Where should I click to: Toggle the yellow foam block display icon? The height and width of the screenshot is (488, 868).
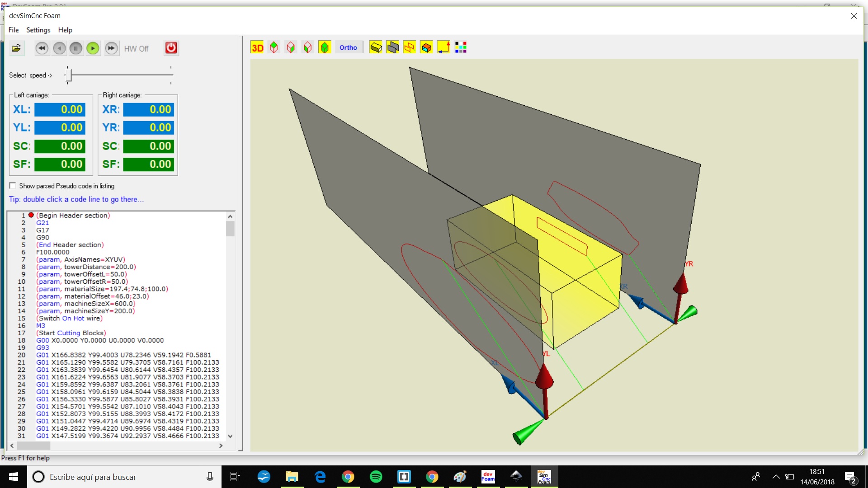(375, 47)
